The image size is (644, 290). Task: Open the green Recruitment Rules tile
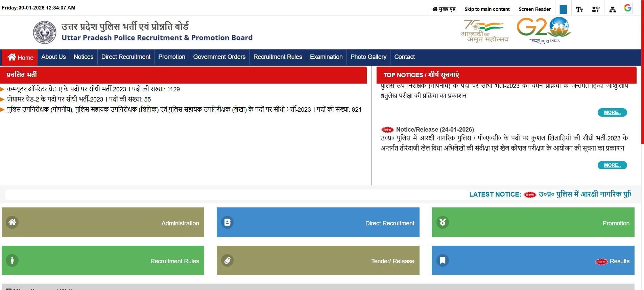tap(103, 260)
